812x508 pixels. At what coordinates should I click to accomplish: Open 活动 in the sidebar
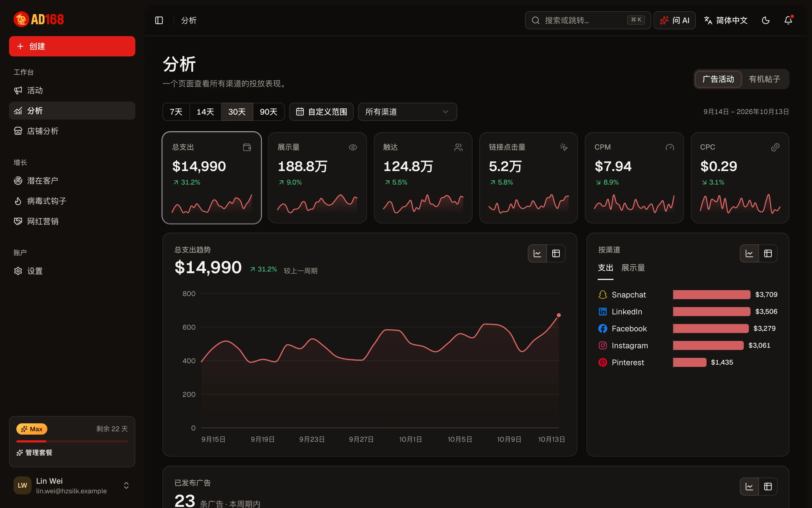coord(72,90)
